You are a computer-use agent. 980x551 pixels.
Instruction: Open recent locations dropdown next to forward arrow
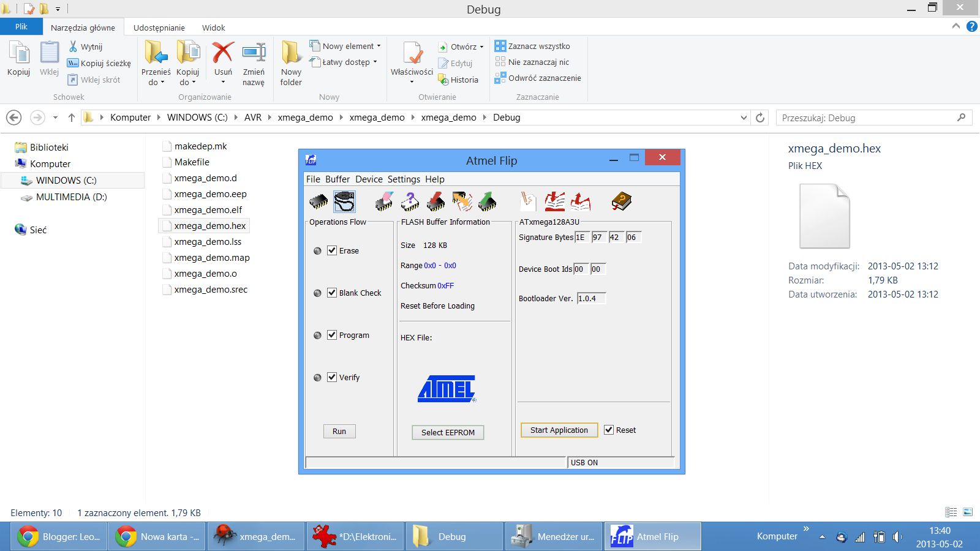[55, 118]
